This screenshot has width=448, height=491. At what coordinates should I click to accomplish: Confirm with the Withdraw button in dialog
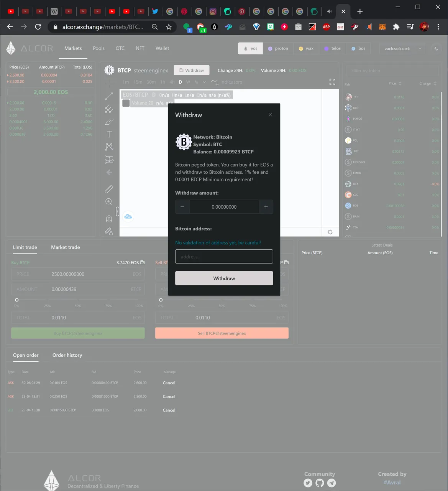224,278
